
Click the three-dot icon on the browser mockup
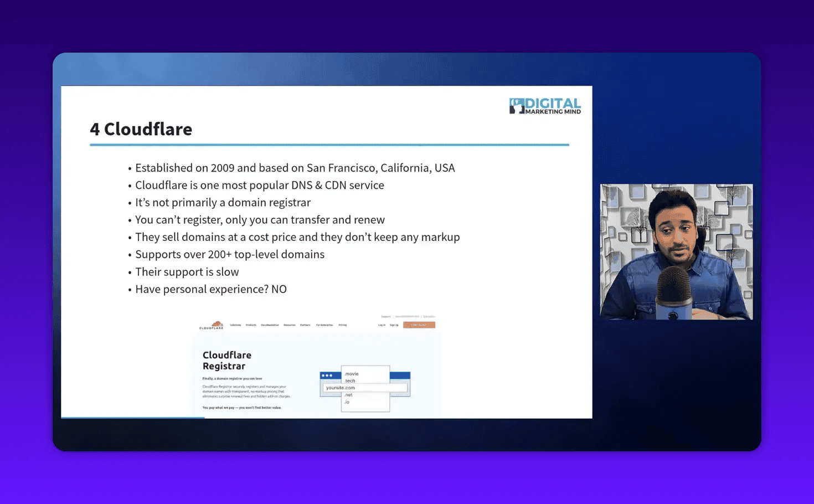(x=327, y=376)
